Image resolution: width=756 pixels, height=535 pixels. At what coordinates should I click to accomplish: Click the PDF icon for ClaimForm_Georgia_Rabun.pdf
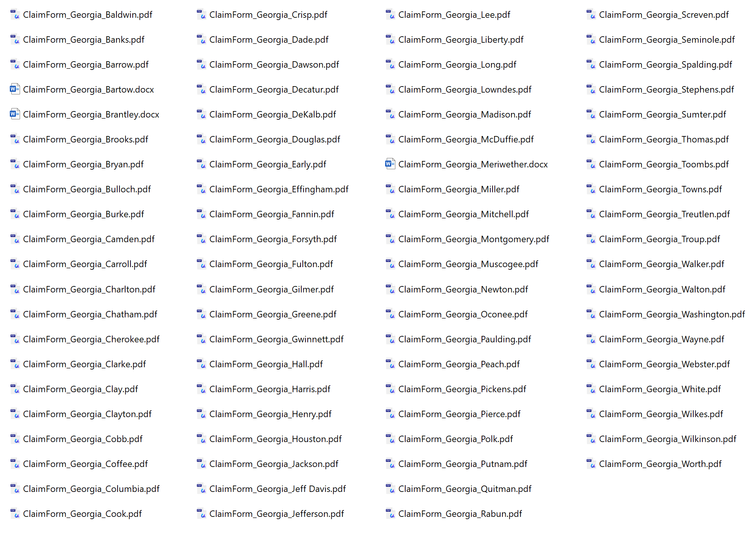[x=390, y=514]
